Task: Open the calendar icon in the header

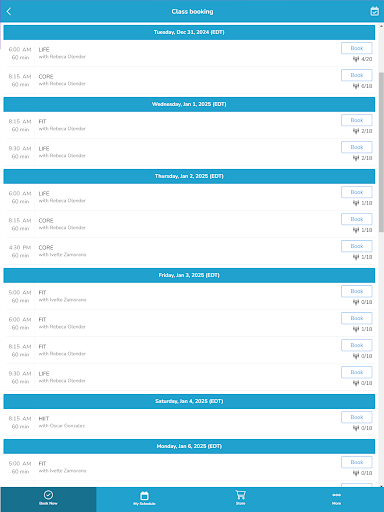Action: pos(374,11)
